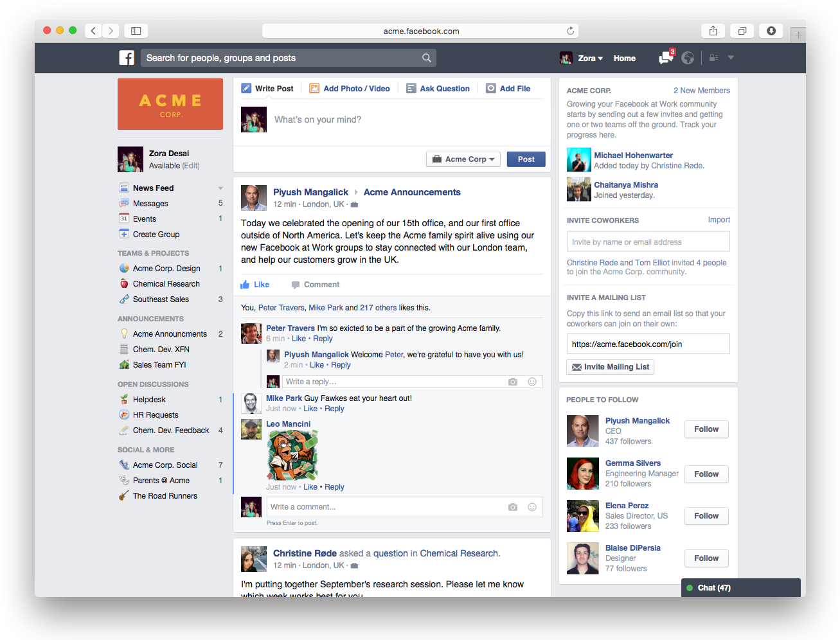Click the camera icon in comment box

pyautogui.click(x=513, y=507)
